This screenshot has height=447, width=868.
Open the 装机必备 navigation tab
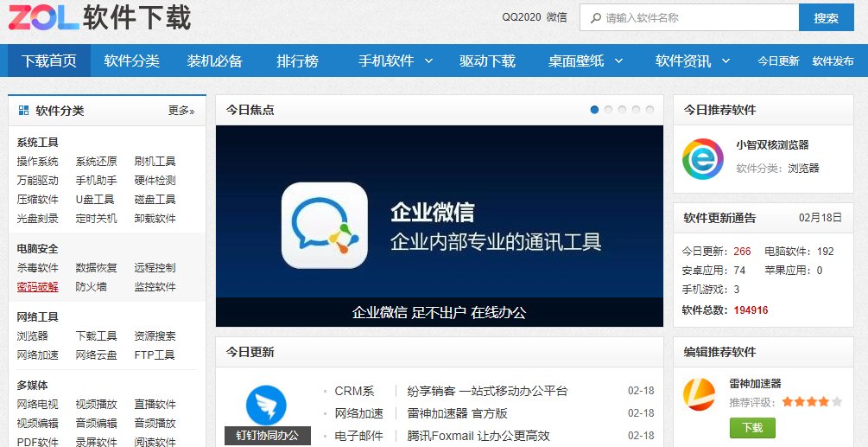click(215, 61)
